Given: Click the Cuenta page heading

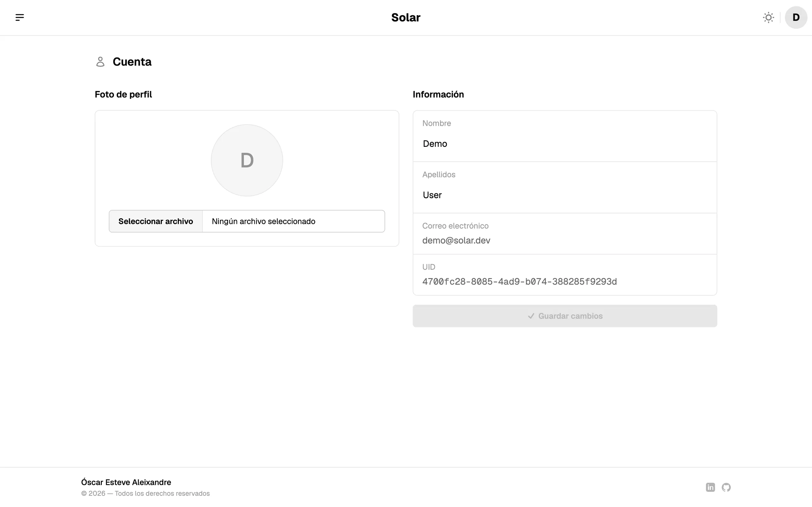Looking at the screenshot, I should point(132,62).
